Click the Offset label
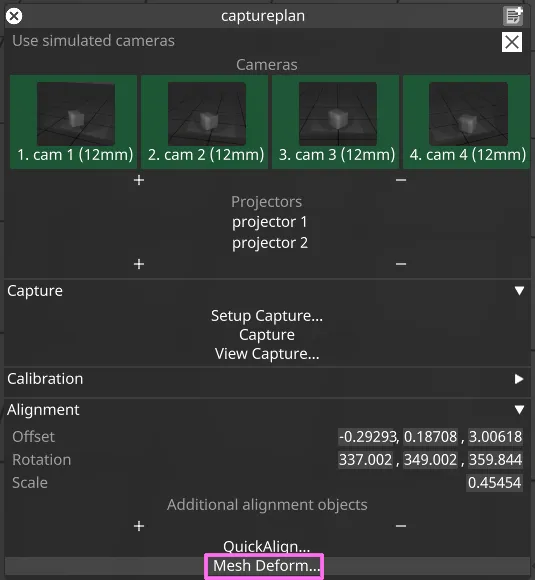The image size is (535, 580). click(33, 437)
